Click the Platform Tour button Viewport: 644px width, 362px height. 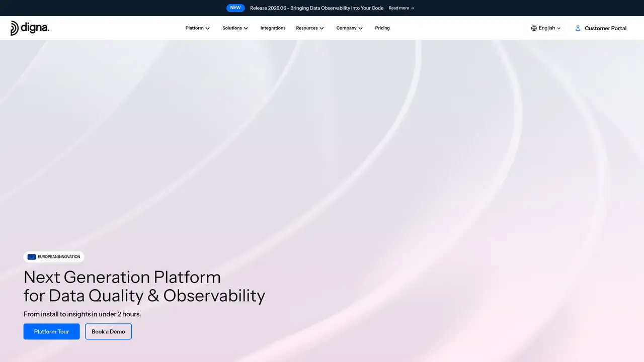[x=51, y=331]
